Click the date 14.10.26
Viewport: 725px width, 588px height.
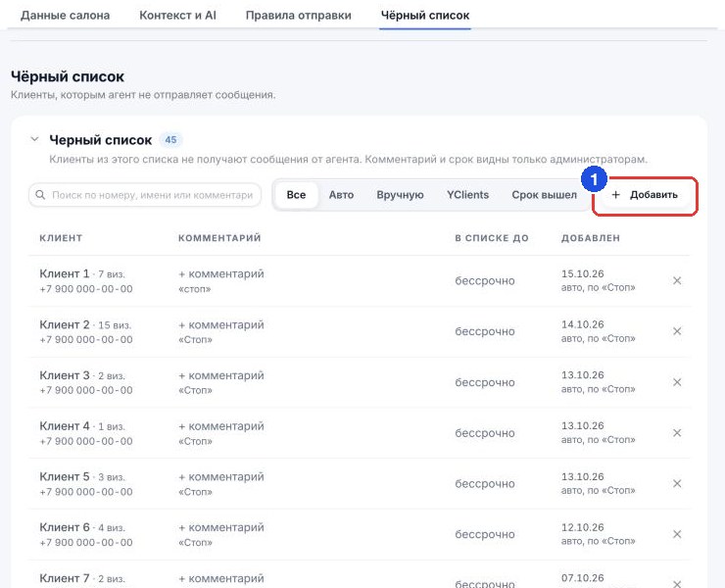[583, 324]
